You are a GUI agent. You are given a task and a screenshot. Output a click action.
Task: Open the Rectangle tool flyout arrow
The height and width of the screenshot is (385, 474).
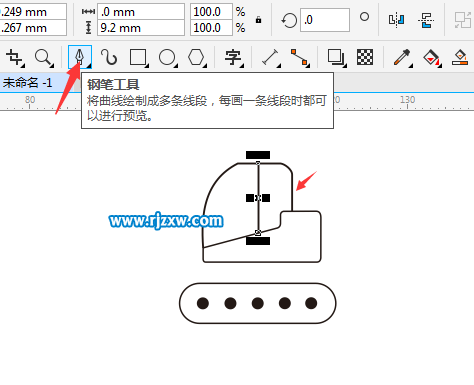pos(147,65)
